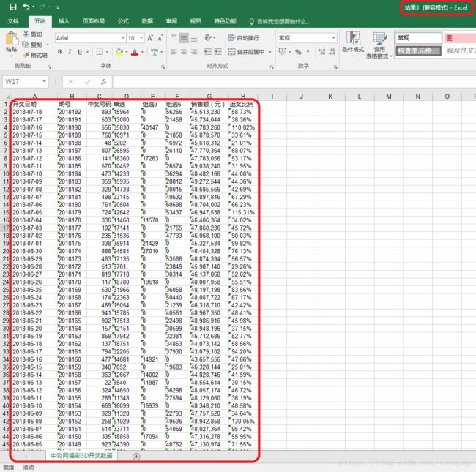Switch to the Data (数据) ribbon tab
Image resolution: width=476 pixels, height=472 pixels.
tap(147, 22)
